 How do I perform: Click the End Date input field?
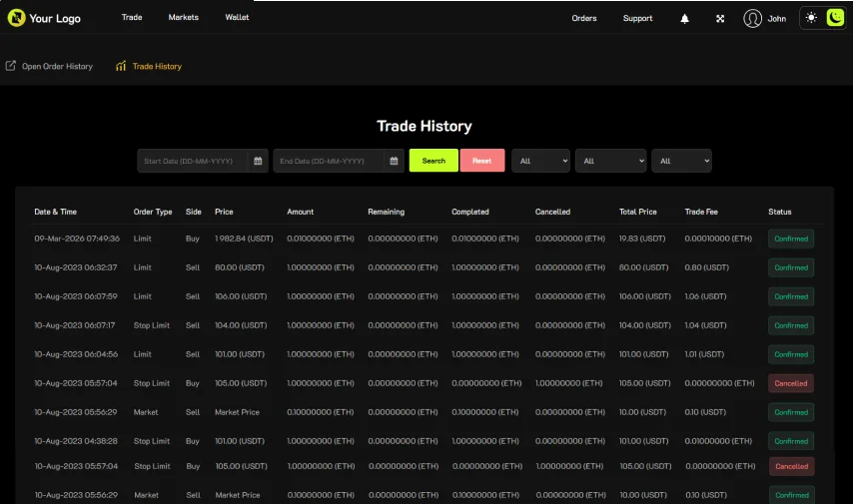tap(328, 161)
